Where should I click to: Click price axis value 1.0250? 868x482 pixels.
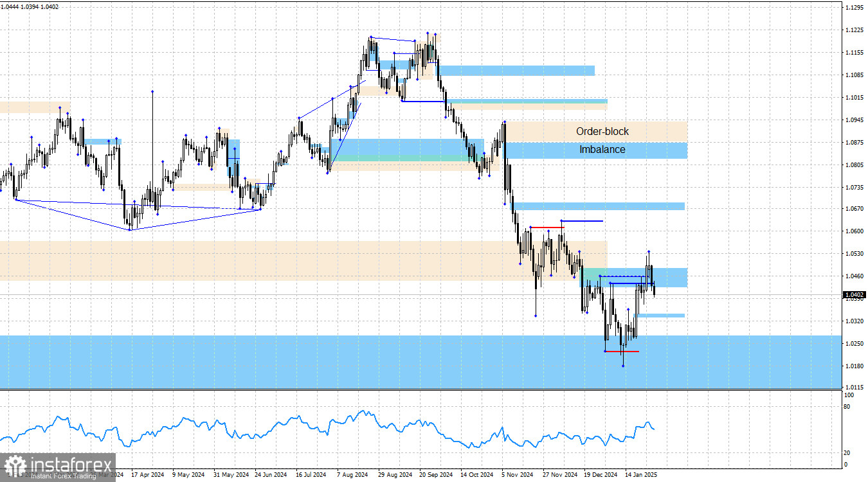click(x=854, y=344)
